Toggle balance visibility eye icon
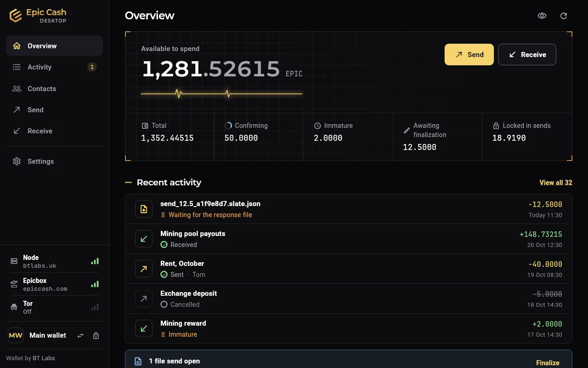Image resolution: width=588 pixels, height=368 pixels. tap(542, 16)
